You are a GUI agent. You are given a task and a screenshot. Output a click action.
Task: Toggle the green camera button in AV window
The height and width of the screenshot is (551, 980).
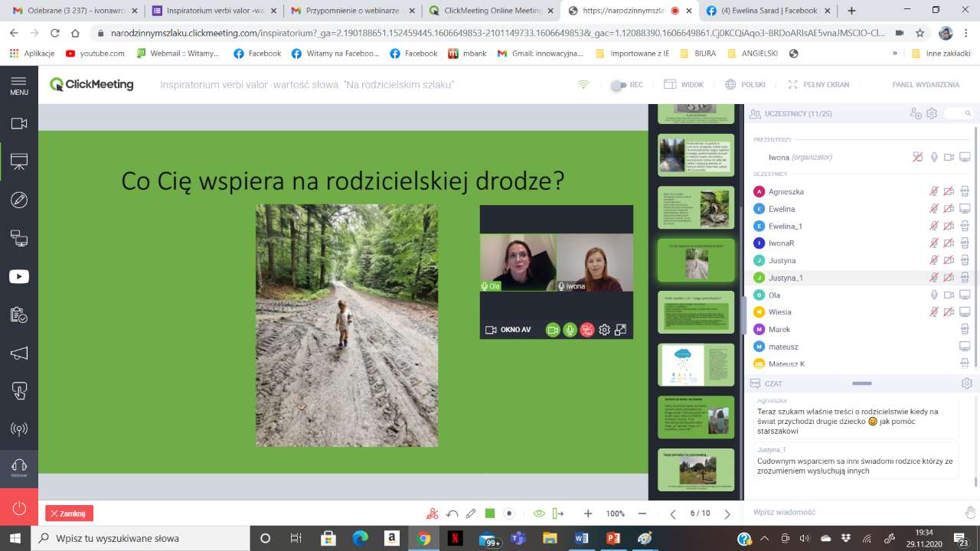click(x=552, y=330)
